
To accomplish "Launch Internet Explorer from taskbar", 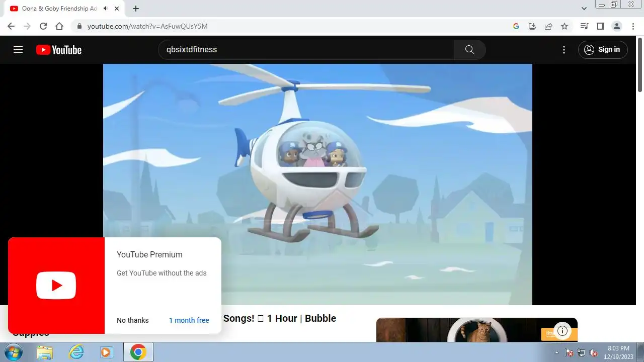I will [76, 352].
